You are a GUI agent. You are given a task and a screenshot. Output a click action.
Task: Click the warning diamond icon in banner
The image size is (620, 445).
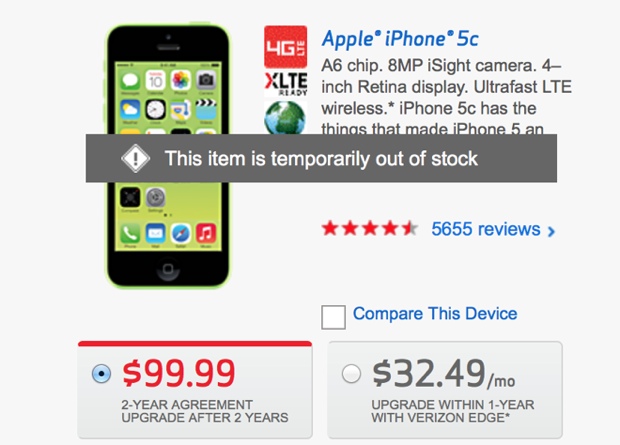pyautogui.click(x=136, y=158)
